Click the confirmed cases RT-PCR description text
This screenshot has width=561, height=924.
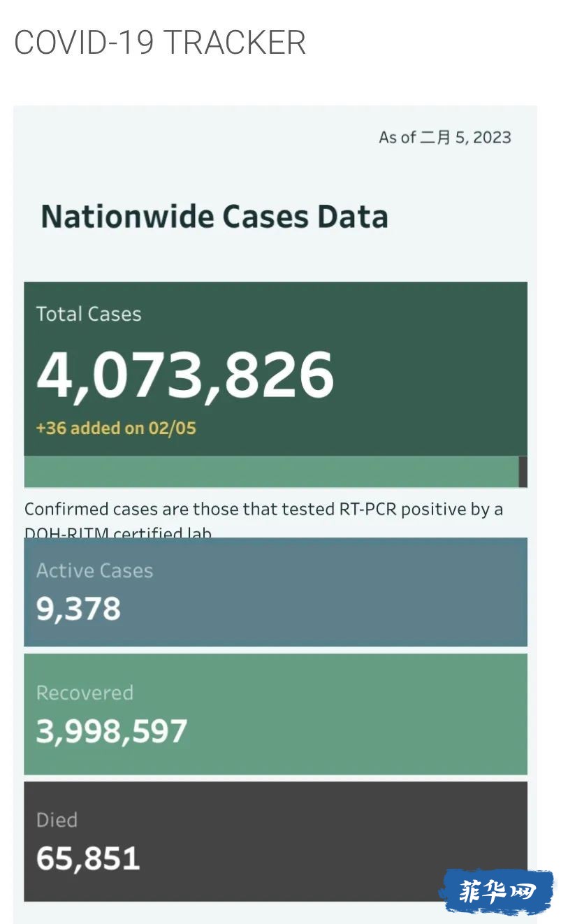[x=263, y=521]
